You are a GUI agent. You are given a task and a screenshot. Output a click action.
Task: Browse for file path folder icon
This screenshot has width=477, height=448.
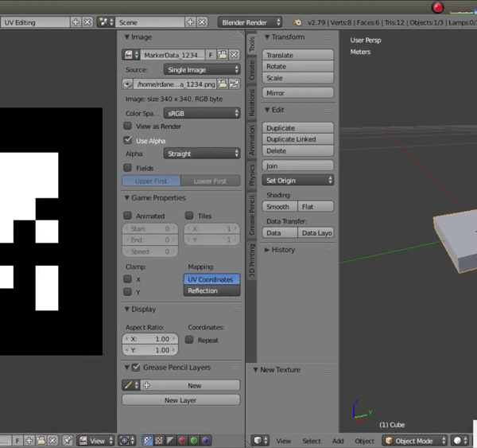click(x=223, y=84)
